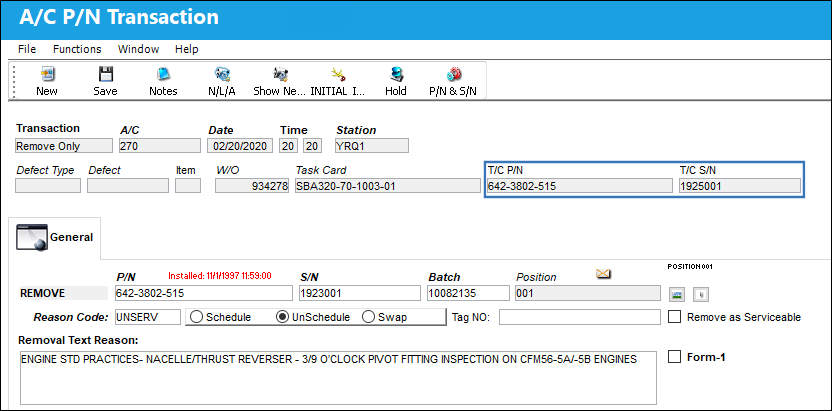Image resolution: width=832 pixels, height=411 pixels.
Task: Click the Position field 001
Action: [588, 293]
